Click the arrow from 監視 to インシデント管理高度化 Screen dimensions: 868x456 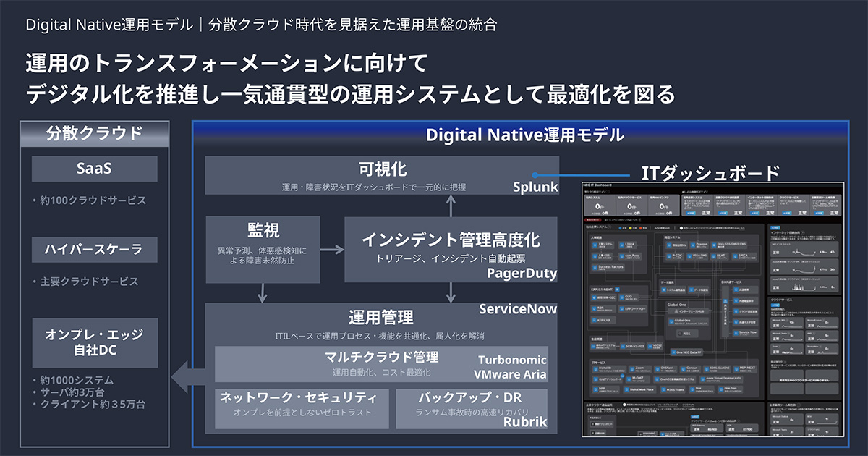330,250
